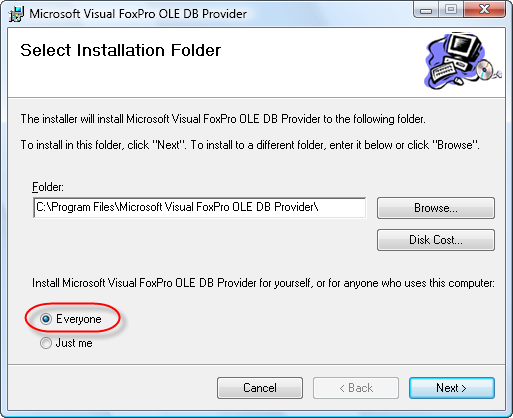Select the Everyone radio button
This screenshot has width=513, height=418.
(x=46, y=319)
